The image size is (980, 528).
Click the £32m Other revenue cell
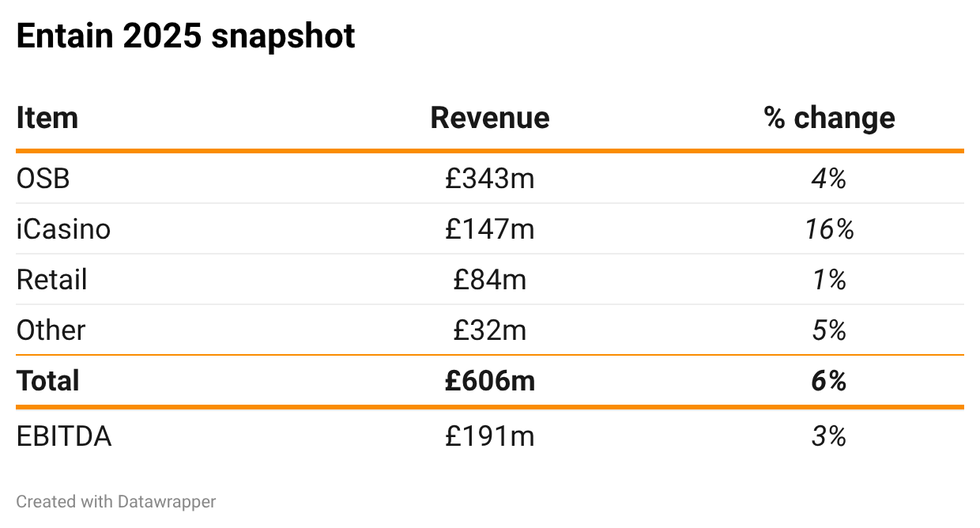[490, 330]
